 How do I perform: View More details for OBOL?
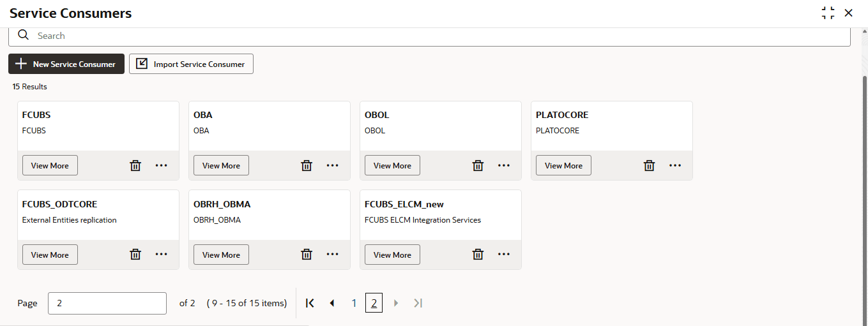click(x=392, y=165)
